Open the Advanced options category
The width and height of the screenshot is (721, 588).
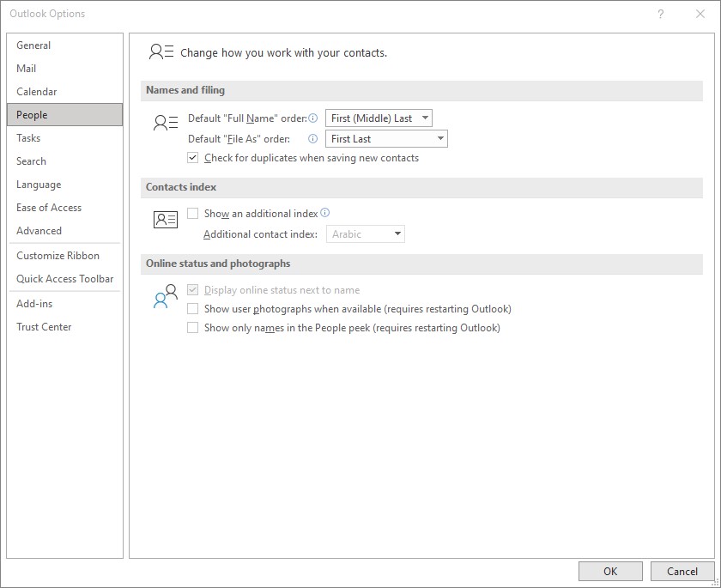click(x=65, y=230)
